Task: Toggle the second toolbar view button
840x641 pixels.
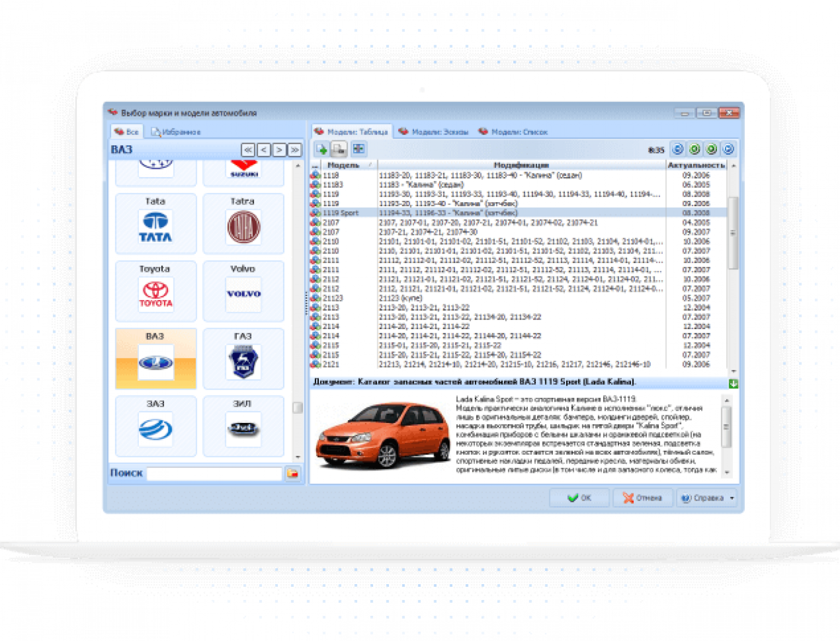Action: 340,149
